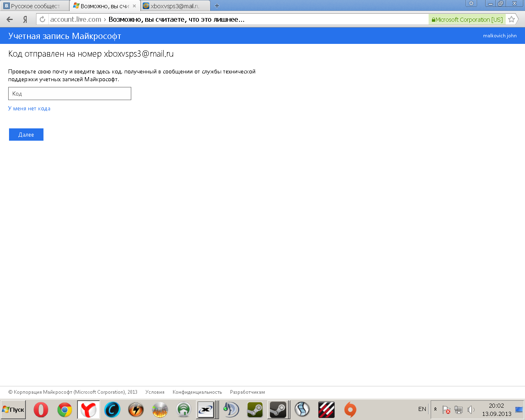Launch Opera from the taskbar
Screen dimensions: 525x420
pyautogui.click(x=41, y=409)
